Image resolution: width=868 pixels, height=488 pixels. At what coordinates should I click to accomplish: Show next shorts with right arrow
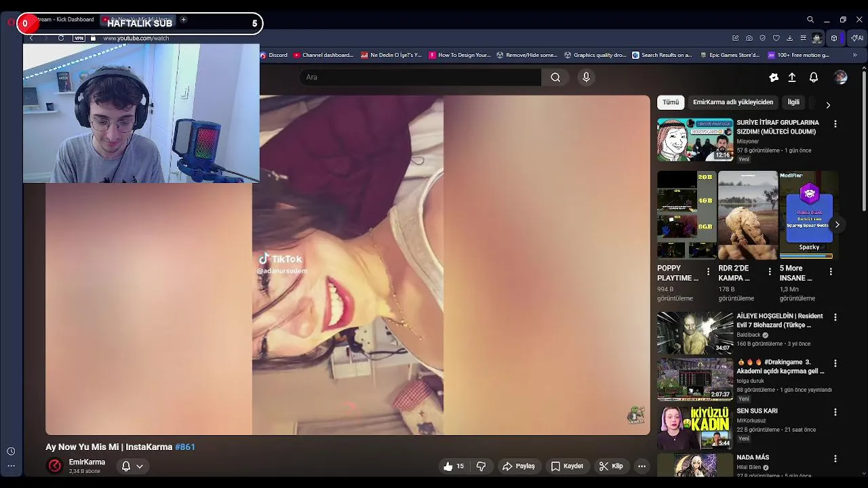pos(837,224)
